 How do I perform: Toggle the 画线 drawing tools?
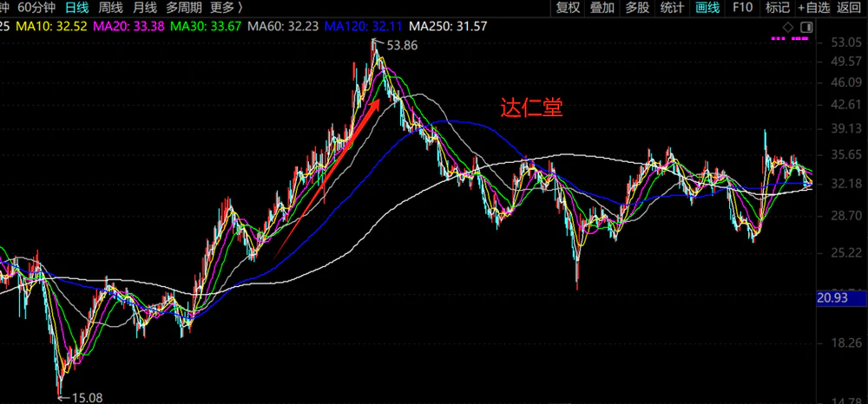coord(707,8)
